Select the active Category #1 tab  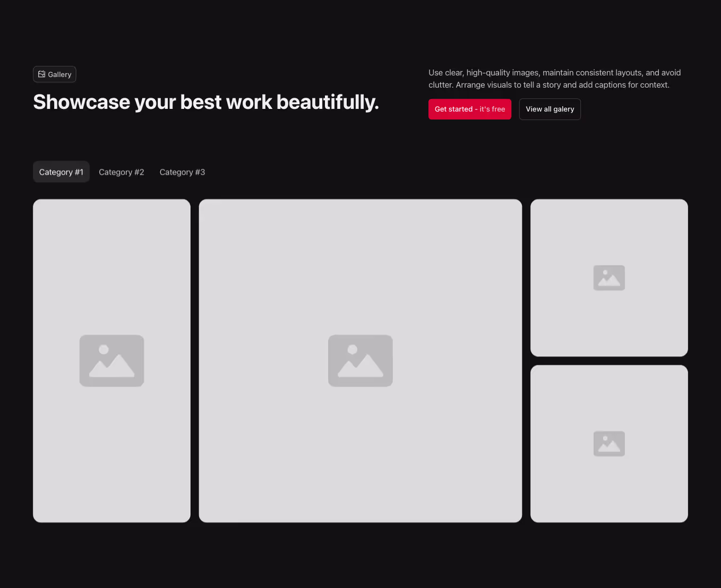61,172
